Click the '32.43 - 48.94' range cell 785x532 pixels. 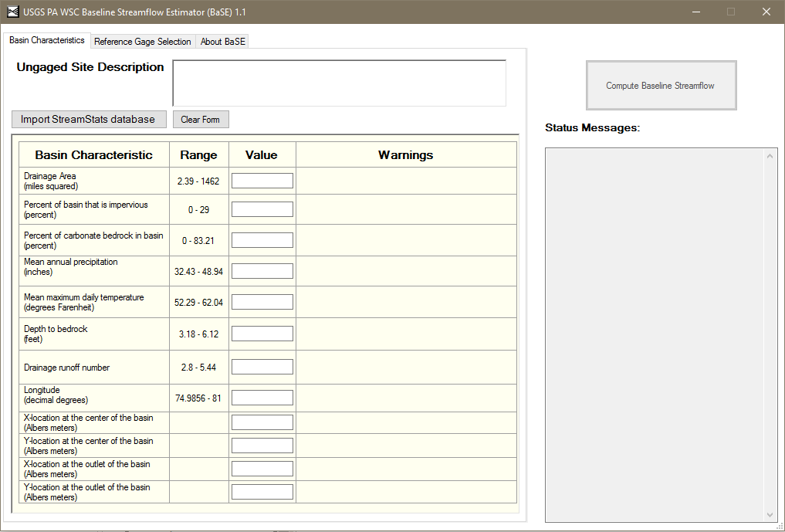pos(198,272)
